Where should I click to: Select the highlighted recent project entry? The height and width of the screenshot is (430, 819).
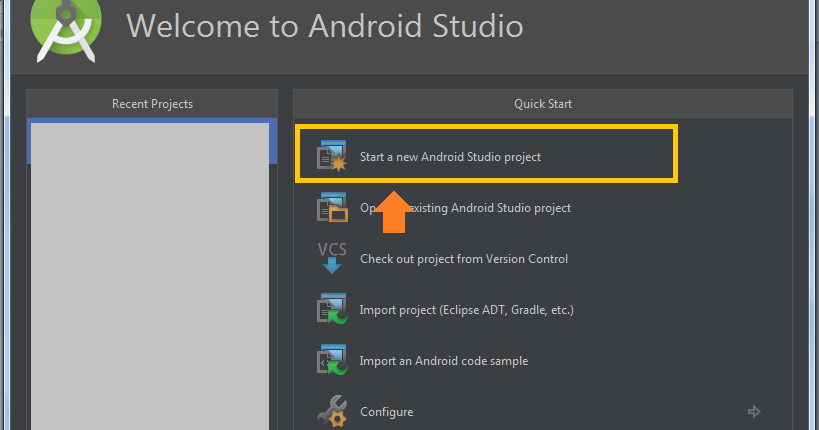click(152, 142)
